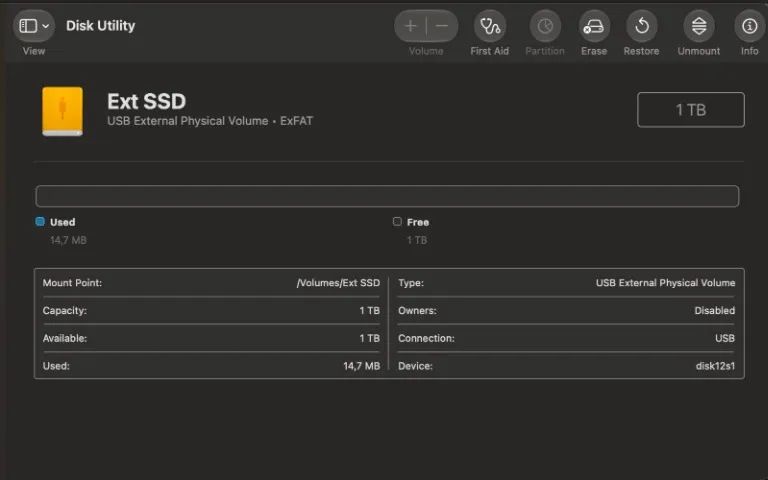Click the Used 14,7 MB table value
The height and width of the screenshot is (480, 768).
(361, 366)
